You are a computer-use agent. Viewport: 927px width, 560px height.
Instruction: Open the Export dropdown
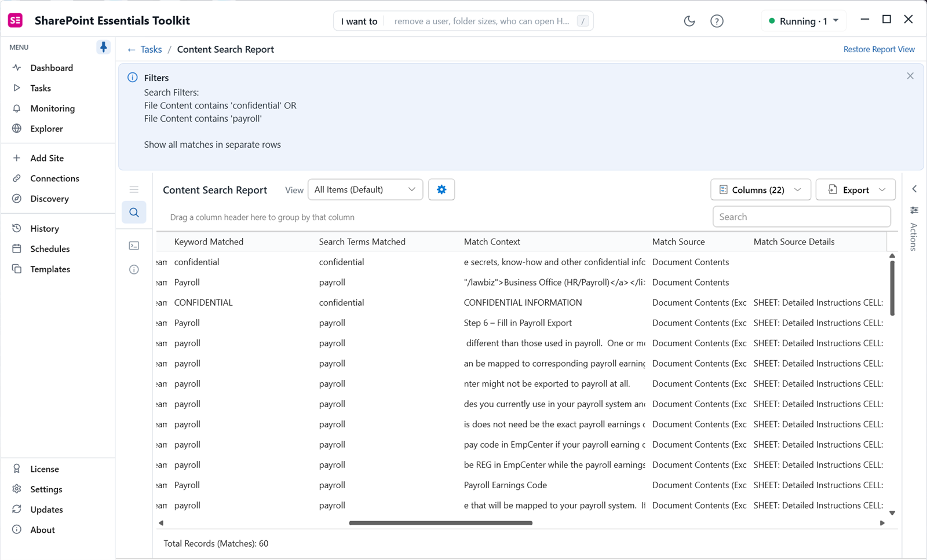point(855,189)
